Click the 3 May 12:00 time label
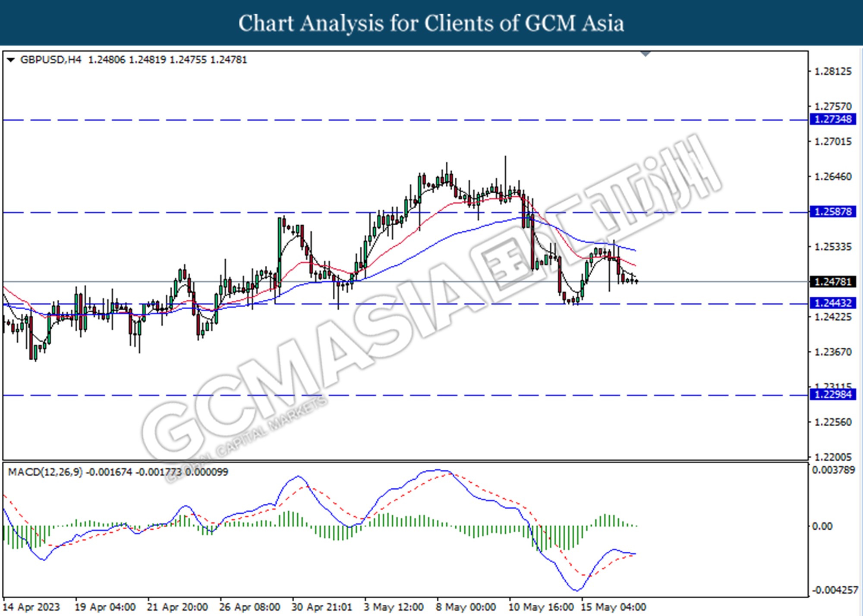863x616 pixels. 394,607
